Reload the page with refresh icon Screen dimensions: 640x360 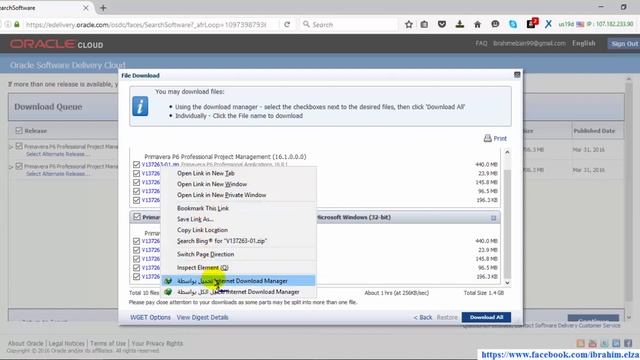pyautogui.click(x=287, y=24)
